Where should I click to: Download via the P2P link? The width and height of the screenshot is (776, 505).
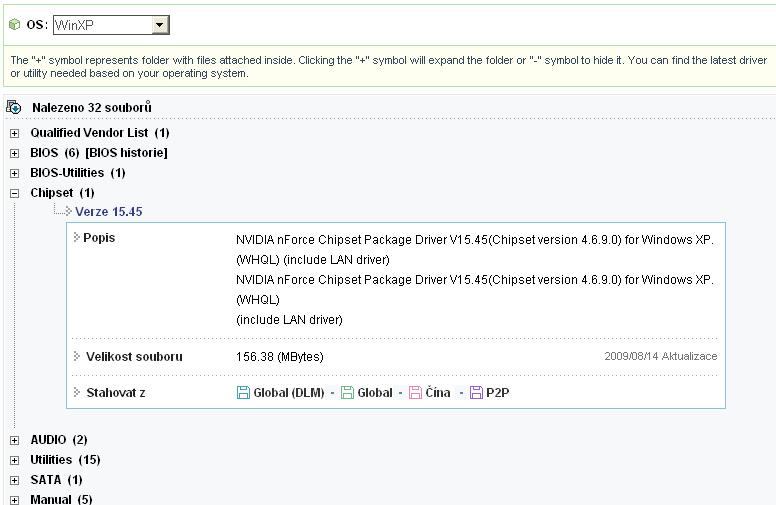(x=498, y=393)
